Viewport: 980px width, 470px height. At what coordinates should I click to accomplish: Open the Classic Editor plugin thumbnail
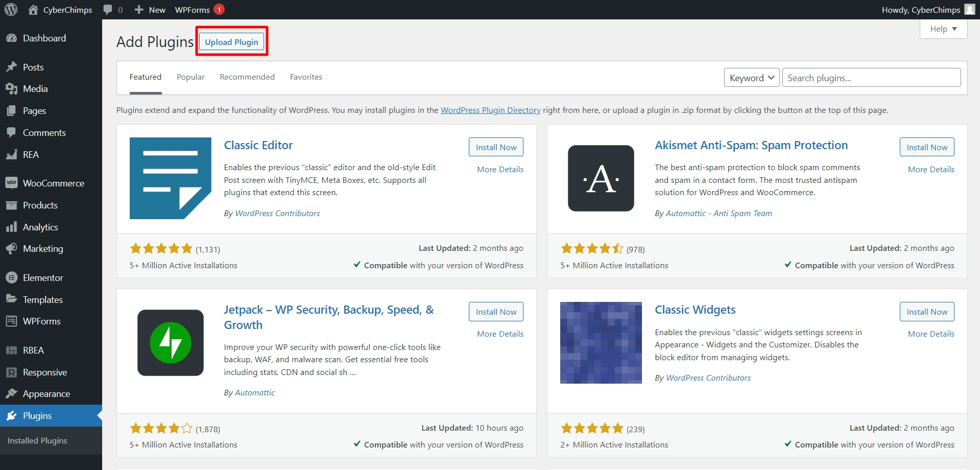(x=171, y=178)
